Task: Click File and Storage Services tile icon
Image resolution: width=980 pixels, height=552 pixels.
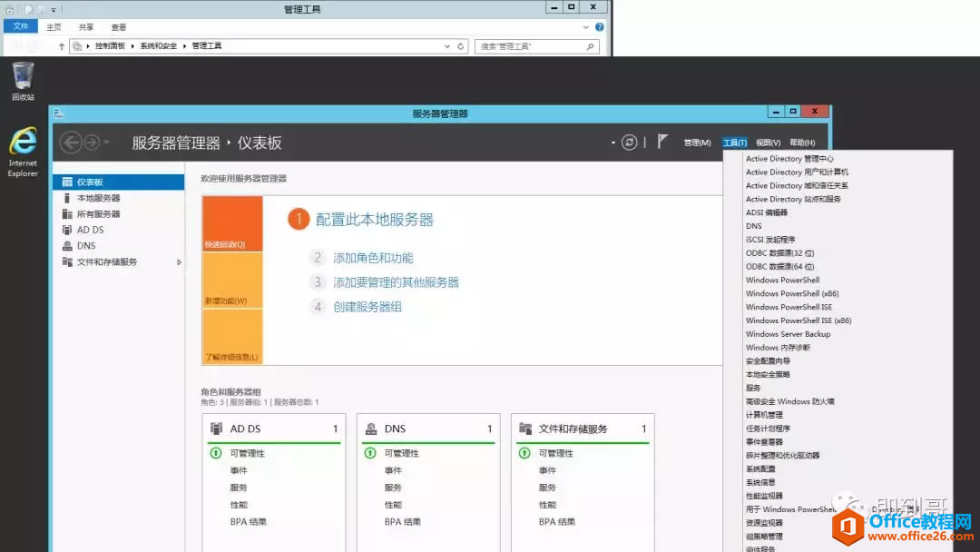Action: click(x=525, y=429)
